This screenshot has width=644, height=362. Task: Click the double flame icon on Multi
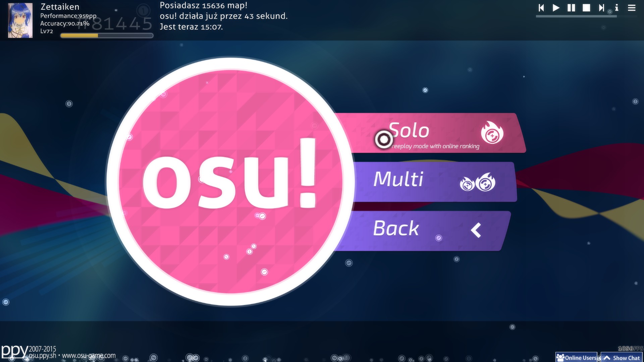(x=478, y=182)
